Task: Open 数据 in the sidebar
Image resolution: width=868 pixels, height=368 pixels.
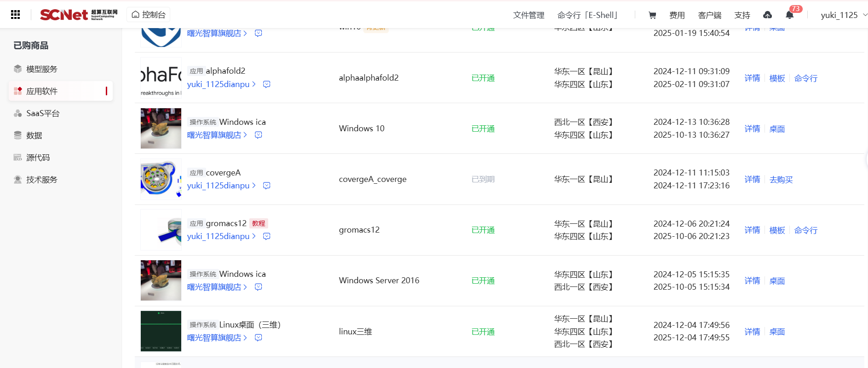Action: click(34, 135)
